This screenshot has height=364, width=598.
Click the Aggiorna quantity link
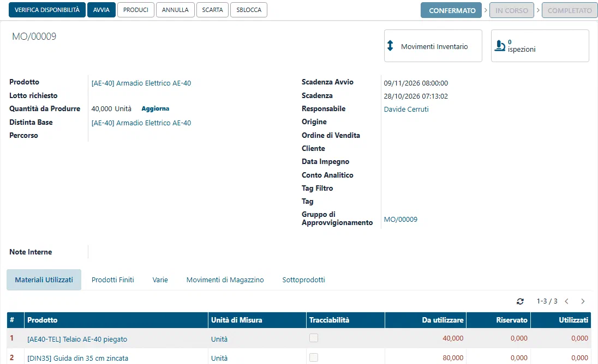click(155, 108)
